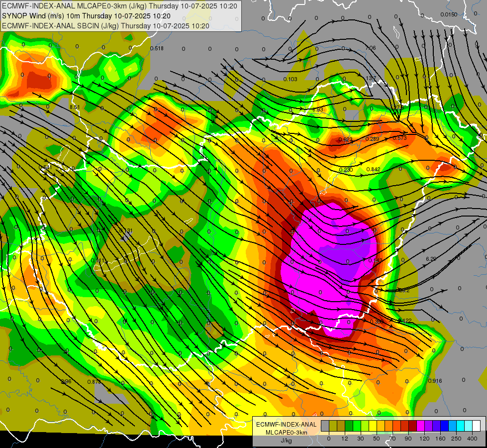The width and height of the screenshot is (487, 448).
Task: Click the map value 0.122
Action: (405, 321)
